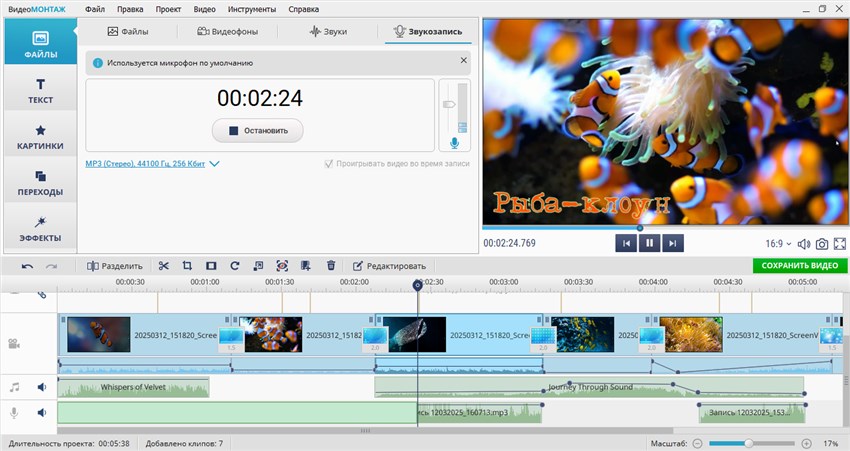
Task: Pause playback in the preview player
Action: 649,243
